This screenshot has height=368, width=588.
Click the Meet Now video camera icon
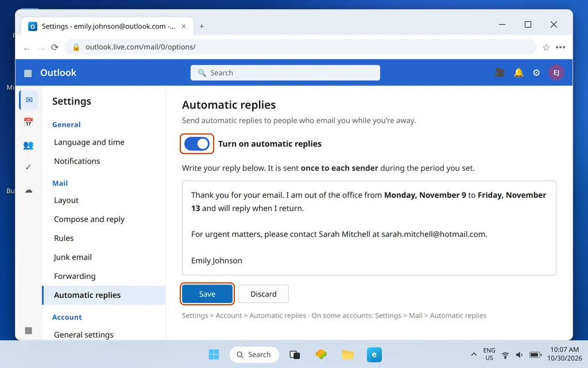[500, 72]
